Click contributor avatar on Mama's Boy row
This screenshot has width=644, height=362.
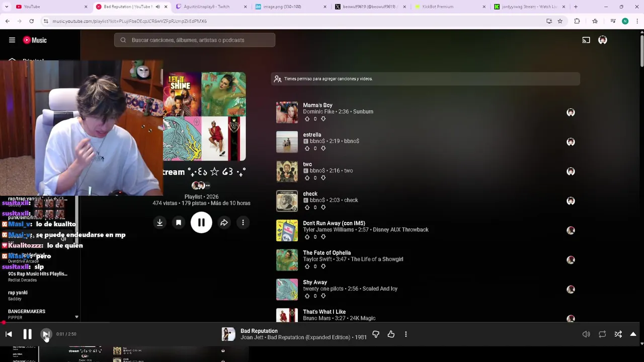(x=571, y=112)
